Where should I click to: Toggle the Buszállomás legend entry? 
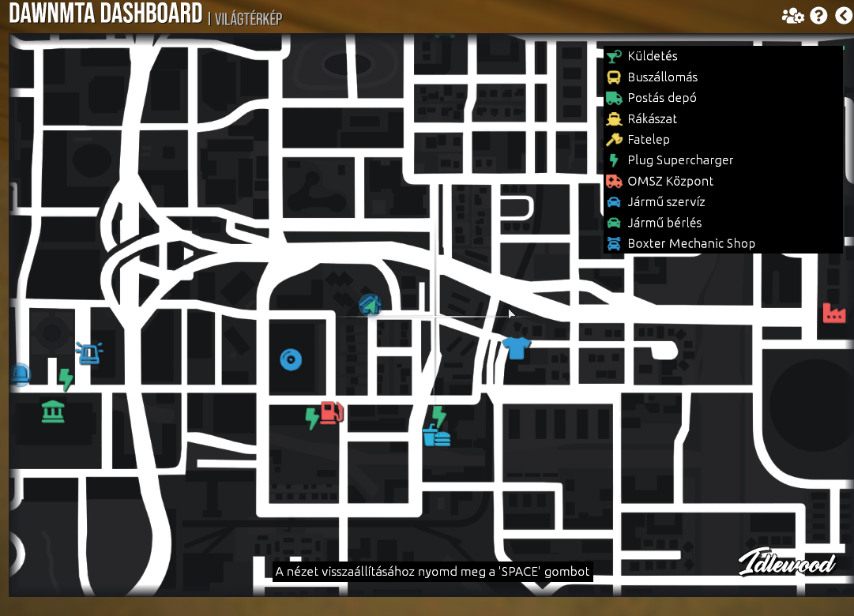pos(664,77)
